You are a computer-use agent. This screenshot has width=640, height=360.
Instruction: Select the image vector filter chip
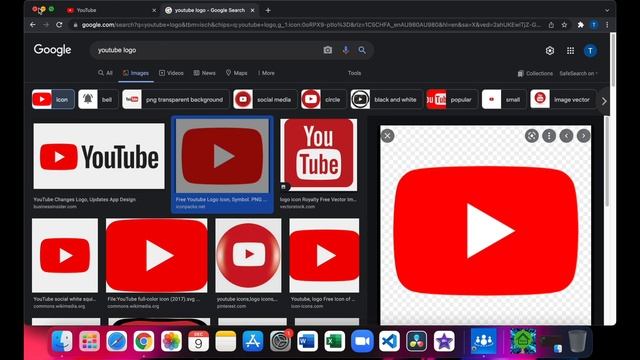[563, 99]
